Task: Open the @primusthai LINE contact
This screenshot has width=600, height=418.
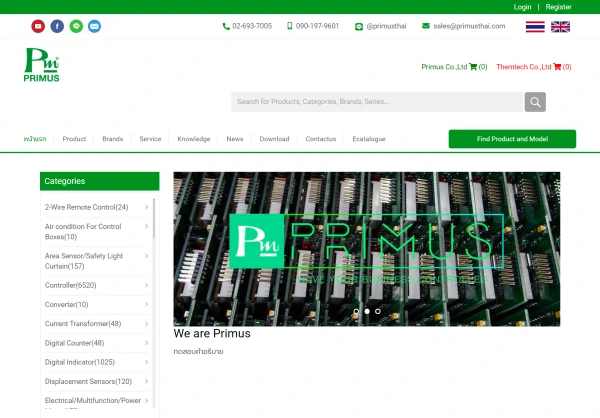Action: (386, 26)
